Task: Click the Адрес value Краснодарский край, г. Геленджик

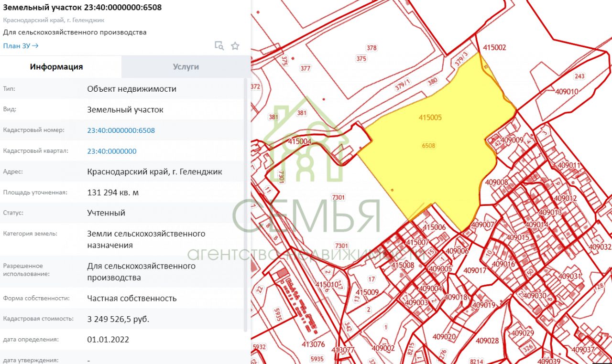Action: pos(154,172)
